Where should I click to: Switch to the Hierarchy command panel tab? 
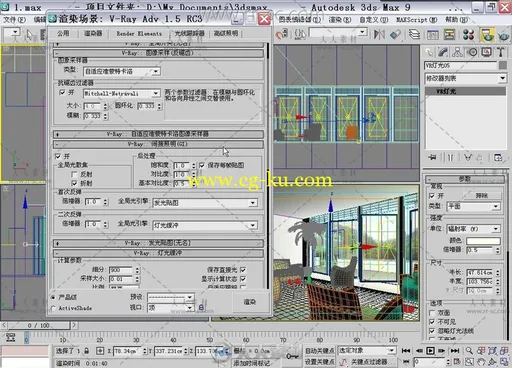(x=458, y=52)
